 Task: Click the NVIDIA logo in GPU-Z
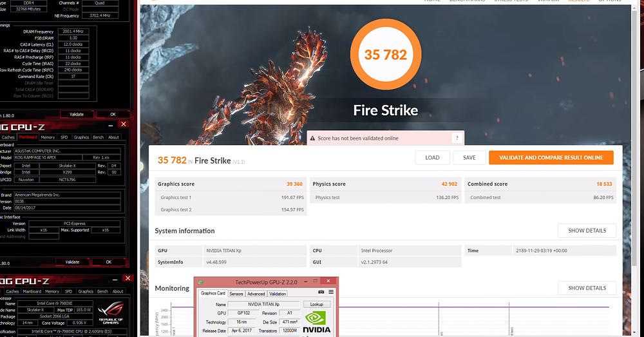316,322
